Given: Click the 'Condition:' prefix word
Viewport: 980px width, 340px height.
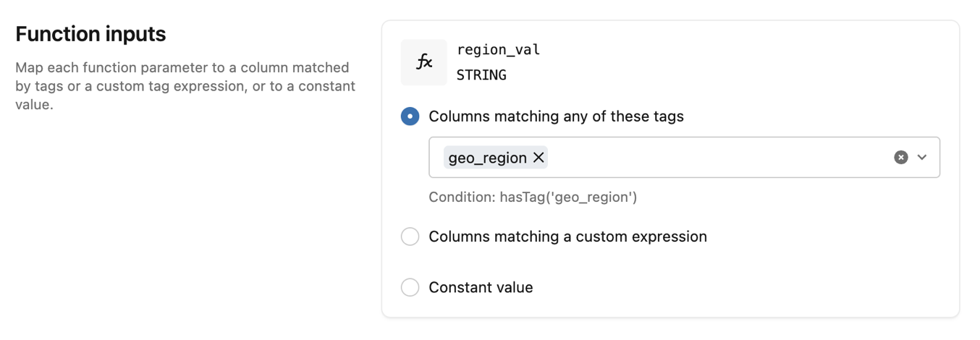Looking at the screenshot, I should coord(462,197).
